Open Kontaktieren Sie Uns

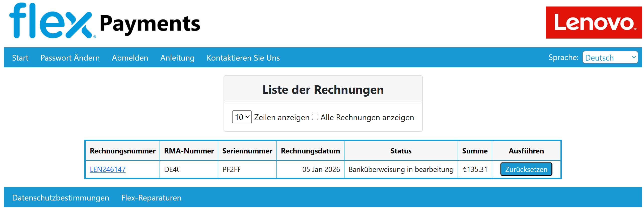243,58
